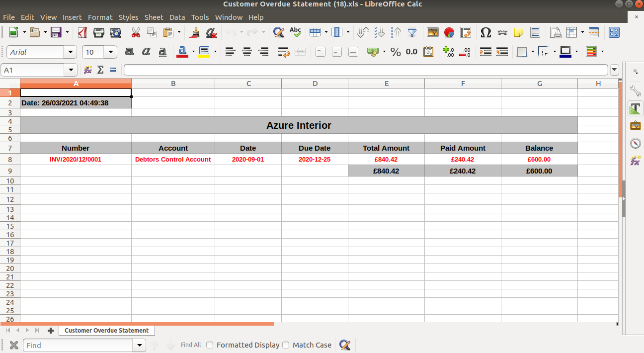Expand the font size dropdown
Screen dimensions: 644x353
[111, 52]
